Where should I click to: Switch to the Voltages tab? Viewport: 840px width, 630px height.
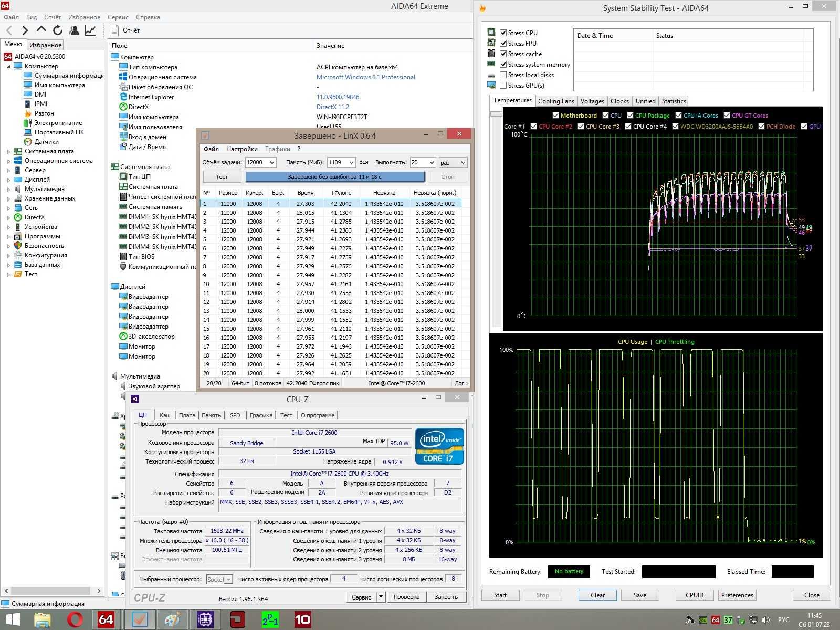click(592, 101)
